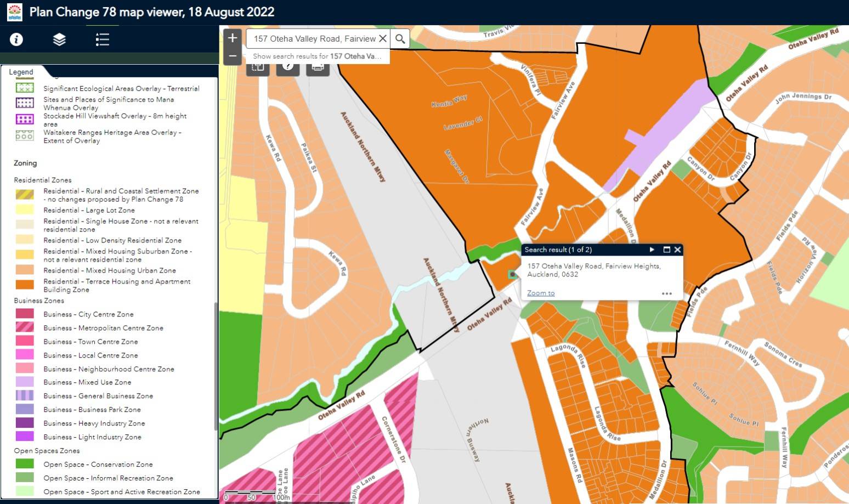Clear the address search text

383,39
